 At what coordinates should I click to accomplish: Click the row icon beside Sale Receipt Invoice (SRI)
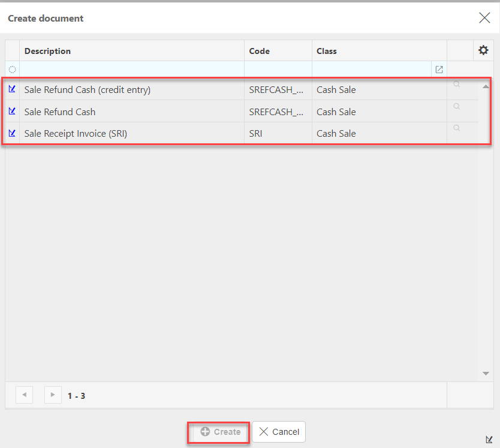tap(12, 133)
